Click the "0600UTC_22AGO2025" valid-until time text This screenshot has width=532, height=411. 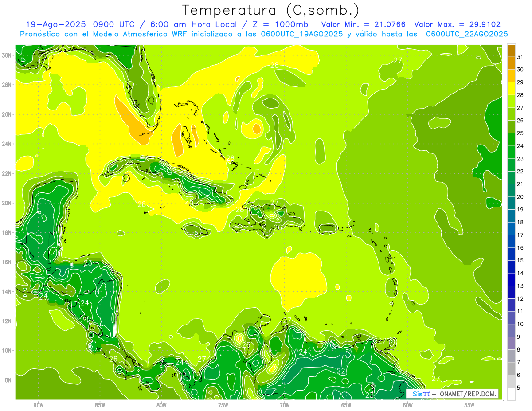[467, 34]
